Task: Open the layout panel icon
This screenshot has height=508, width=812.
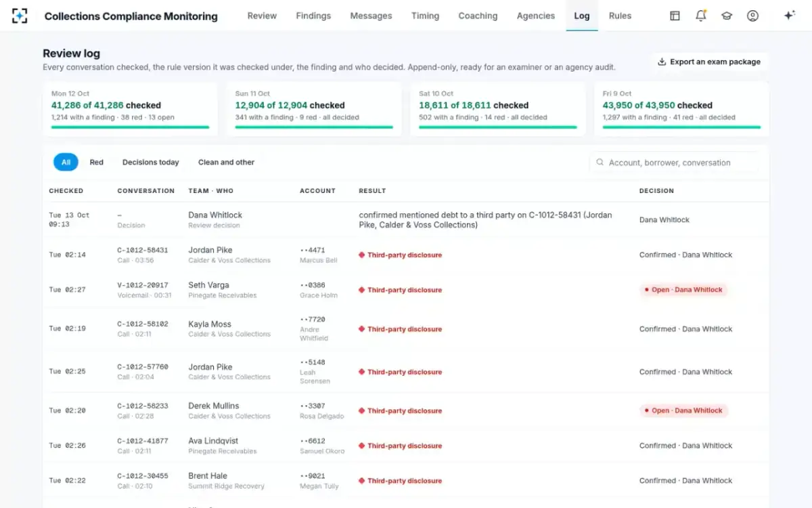Action: coord(675,16)
